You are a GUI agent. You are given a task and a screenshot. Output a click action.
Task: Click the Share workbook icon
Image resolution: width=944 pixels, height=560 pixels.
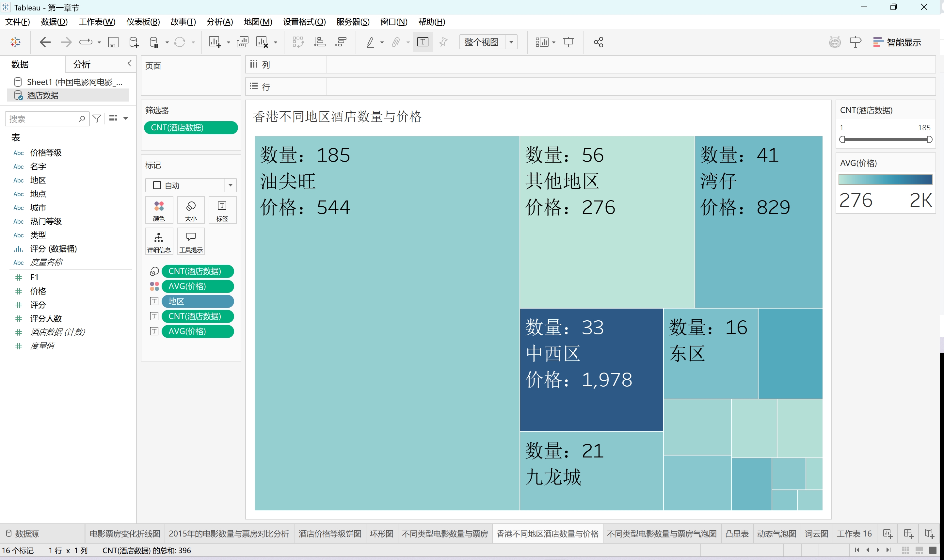(599, 42)
